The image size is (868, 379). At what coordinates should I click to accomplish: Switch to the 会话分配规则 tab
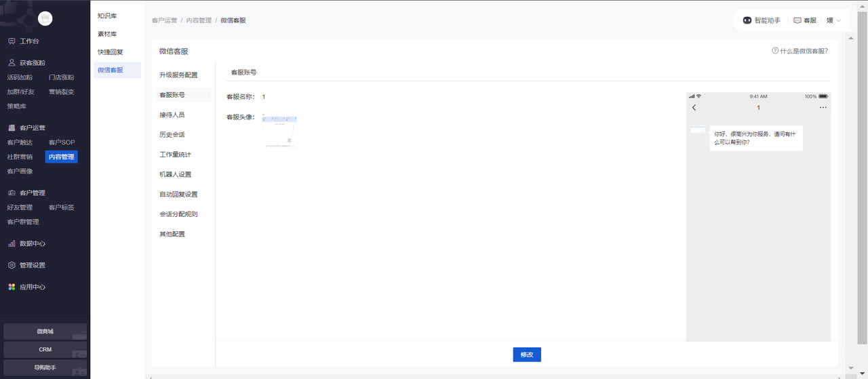pos(178,214)
